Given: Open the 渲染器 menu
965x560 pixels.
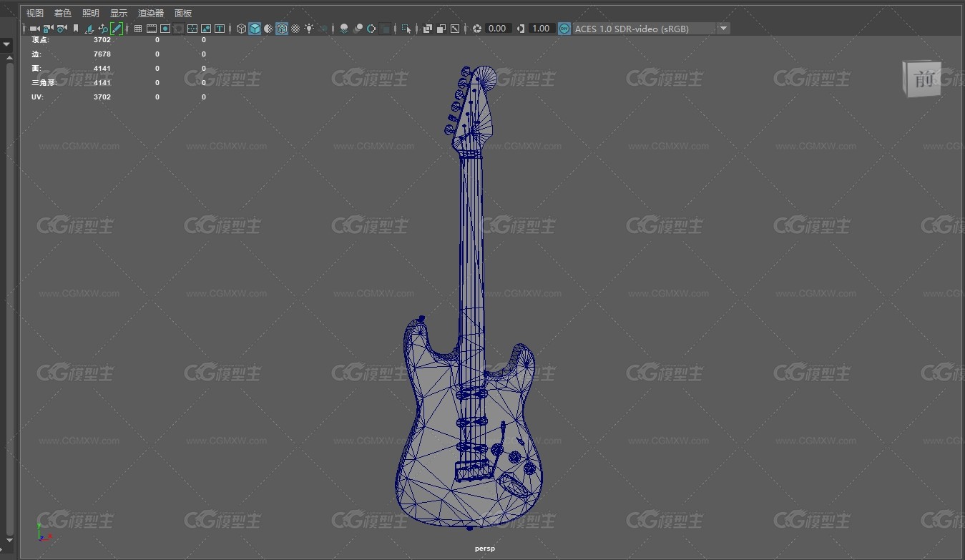Looking at the screenshot, I should pyautogui.click(x=151, y=13).
